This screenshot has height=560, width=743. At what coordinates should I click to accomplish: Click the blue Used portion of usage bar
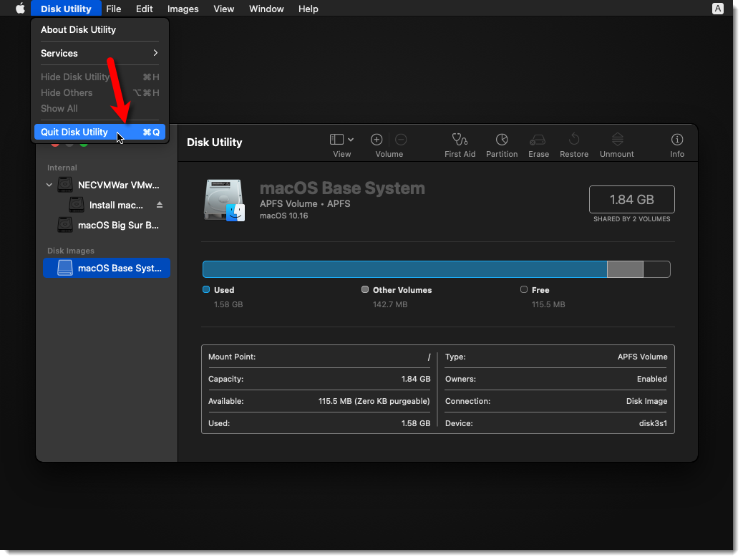404,269
